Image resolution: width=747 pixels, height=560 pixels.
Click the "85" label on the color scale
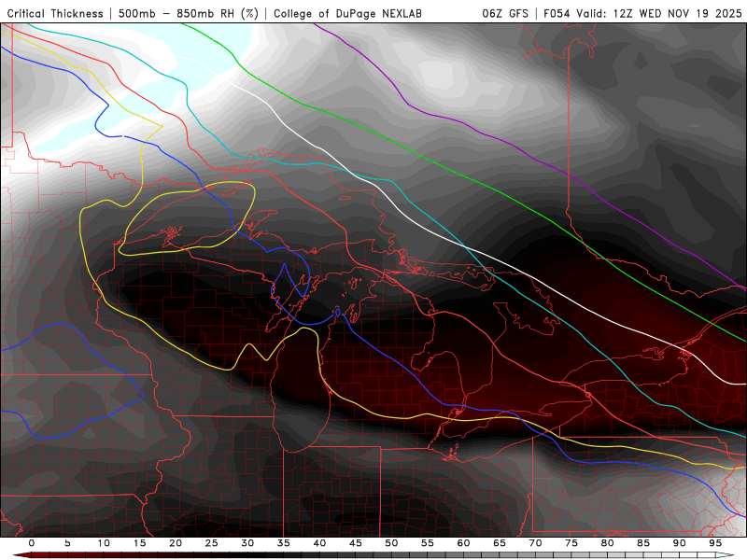click(643, 543)
